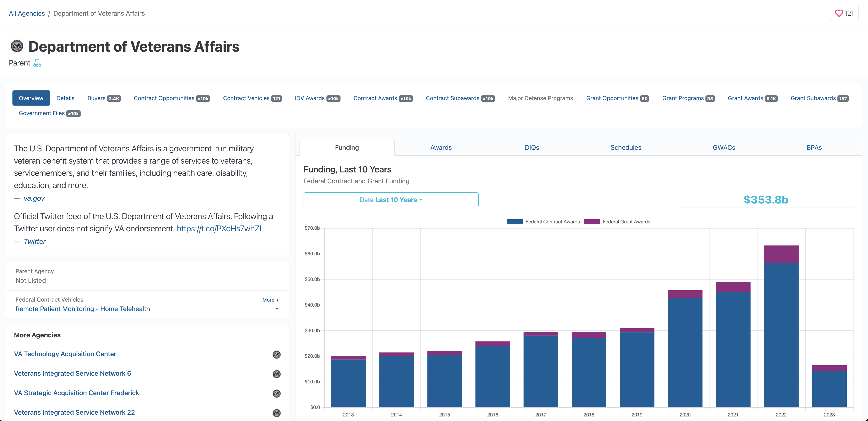The image size is (868, 421).
Task: Open the t.co/PXoHs7whZL link
Action: click(220, 228)
